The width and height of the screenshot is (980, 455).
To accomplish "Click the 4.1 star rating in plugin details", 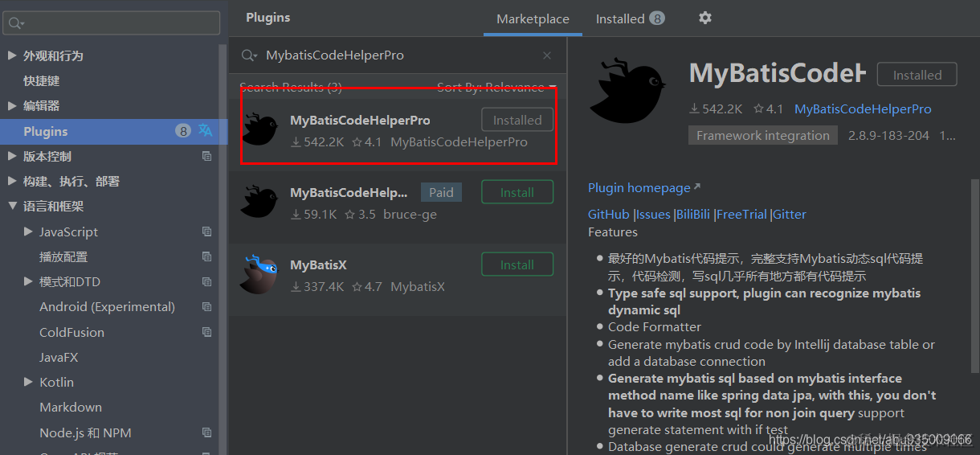I will (768, 109).
